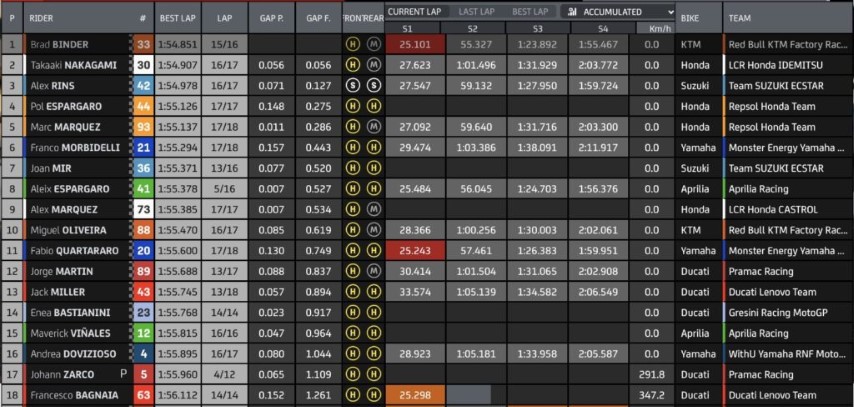The height and width of the screenshot is (407, 854).
Task: Click Marc Marquez's rear tyre M icon
Action: click(373, 127)
